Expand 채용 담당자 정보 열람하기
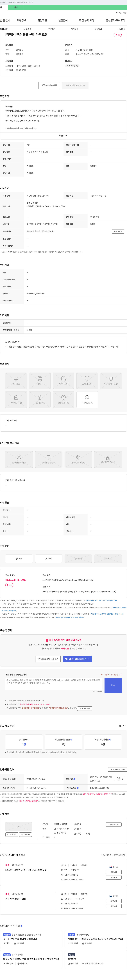The width and height of the screenshot is (127, 980). point(77,659)
